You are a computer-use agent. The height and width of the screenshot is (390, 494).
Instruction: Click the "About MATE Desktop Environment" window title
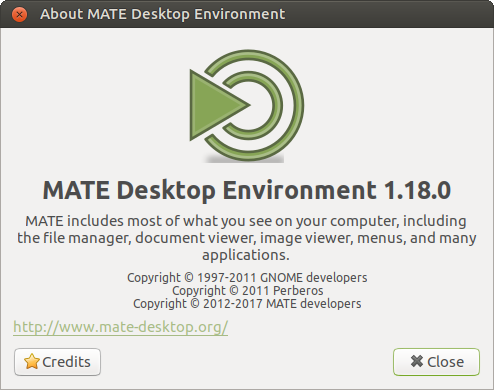(163, 14)
